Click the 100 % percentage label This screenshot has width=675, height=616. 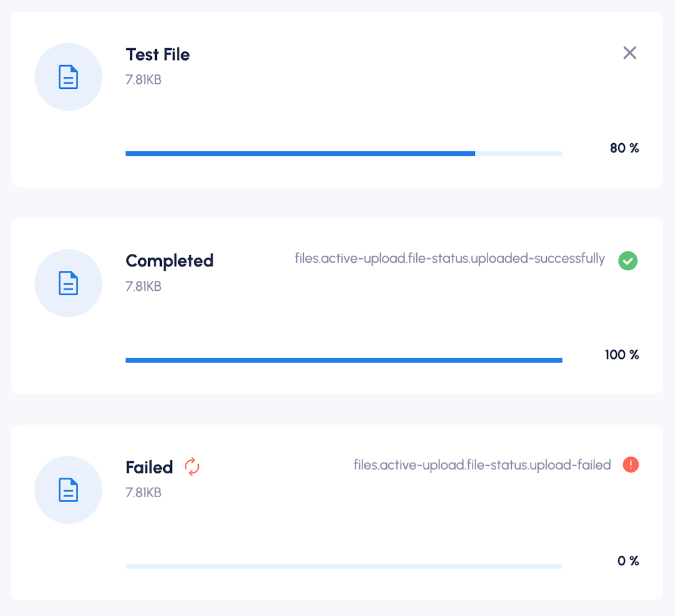[x=622, y=355]
